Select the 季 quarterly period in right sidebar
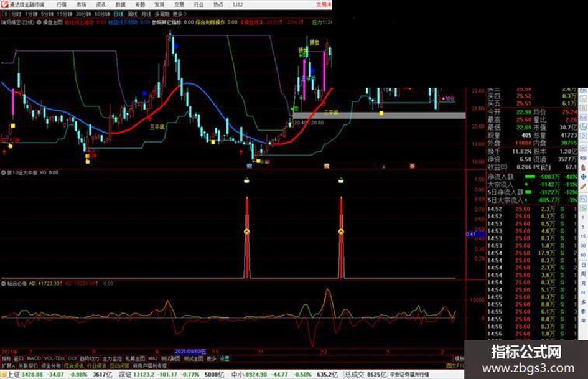588x379 pixels. [583, 311]
